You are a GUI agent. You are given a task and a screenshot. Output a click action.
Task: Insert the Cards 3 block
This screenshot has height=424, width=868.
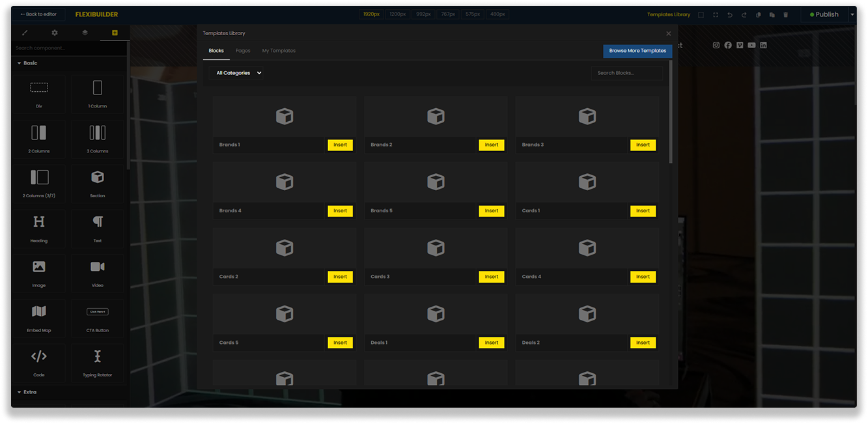492,277
